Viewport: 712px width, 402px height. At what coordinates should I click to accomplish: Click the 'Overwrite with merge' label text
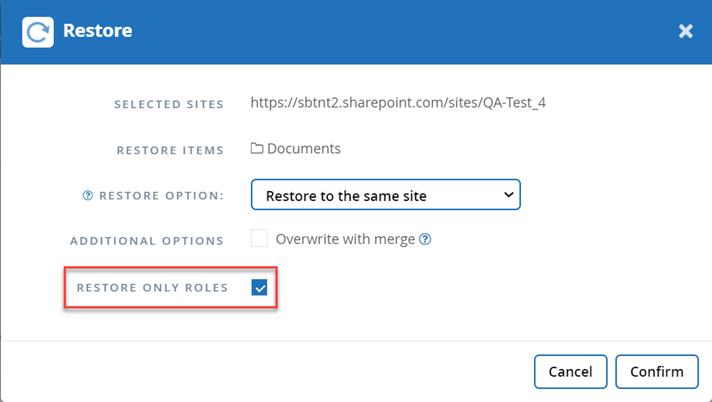(346, 240)
